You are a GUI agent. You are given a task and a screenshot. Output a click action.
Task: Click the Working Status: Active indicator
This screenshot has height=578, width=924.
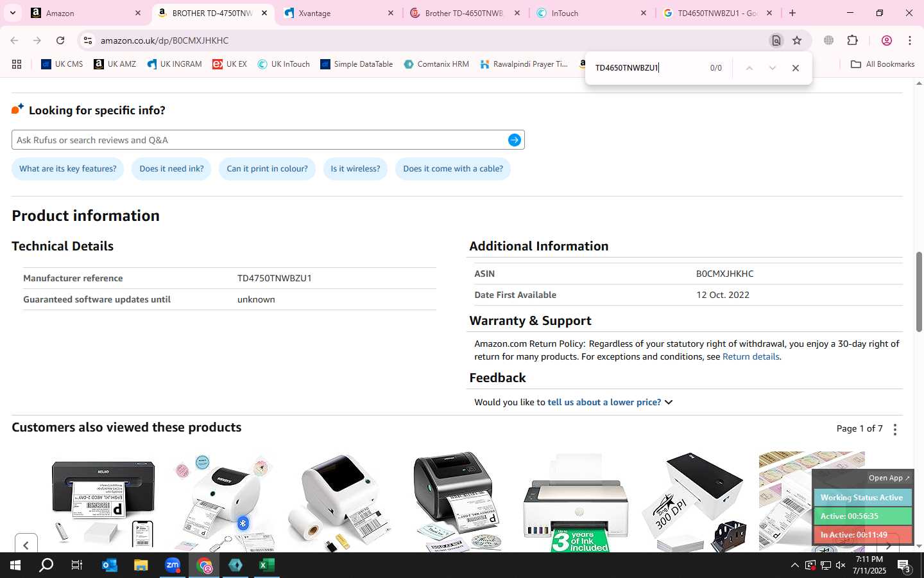click(862, 498)
